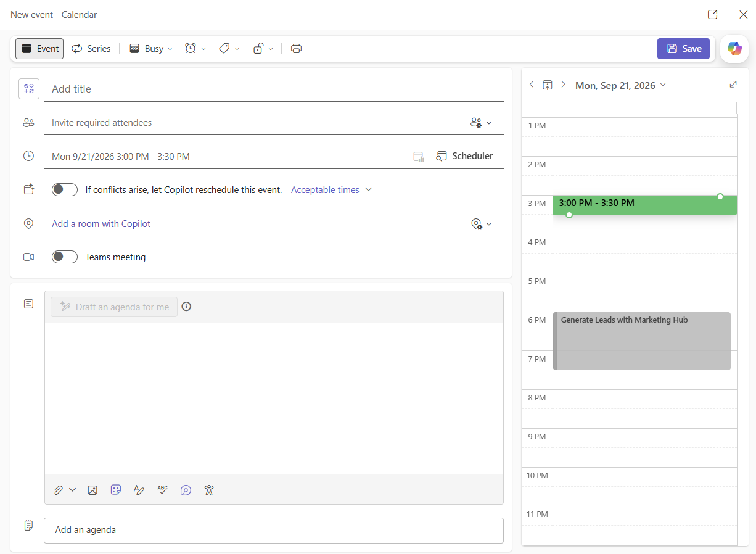
Task: Insert a picture inline in the body
Action: [x=92, y=490]
